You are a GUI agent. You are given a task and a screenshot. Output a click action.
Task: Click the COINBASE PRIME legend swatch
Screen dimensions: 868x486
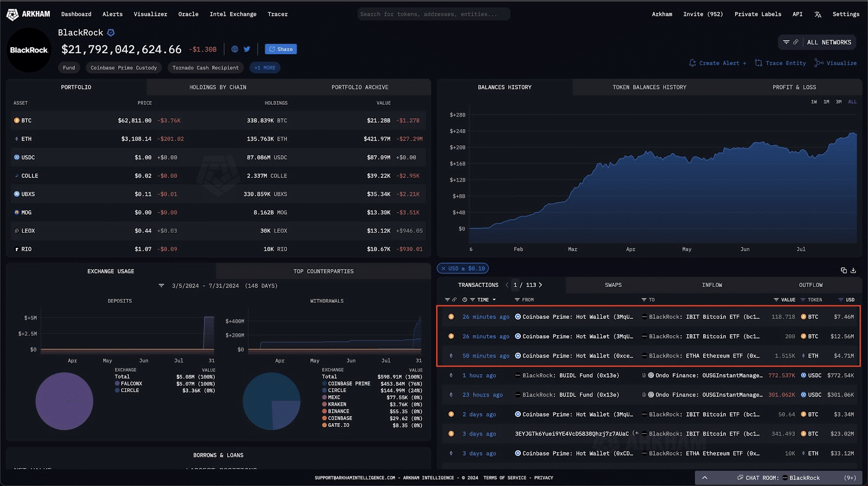click(x=324, y=383)
